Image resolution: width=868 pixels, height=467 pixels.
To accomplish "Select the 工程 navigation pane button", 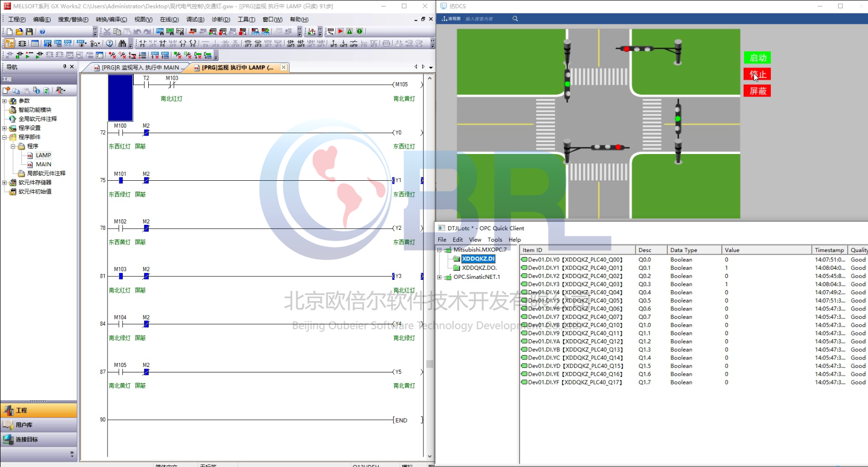I will [x=39, y=411].
